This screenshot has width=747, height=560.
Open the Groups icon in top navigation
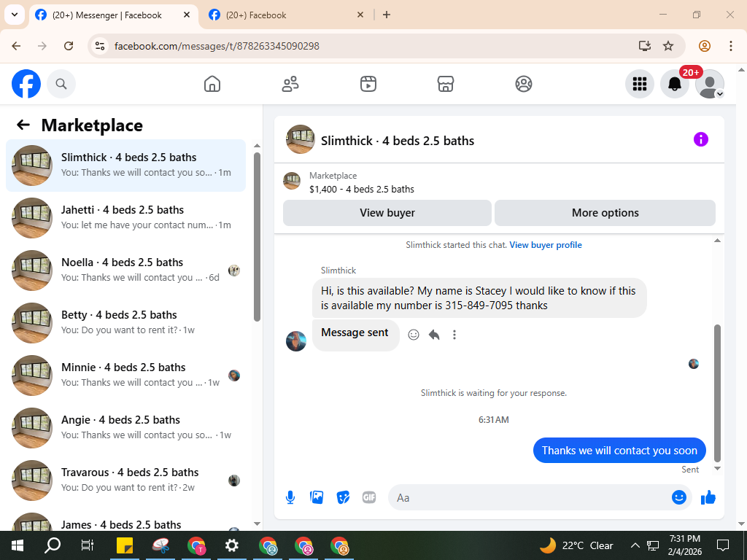(524, 85)
